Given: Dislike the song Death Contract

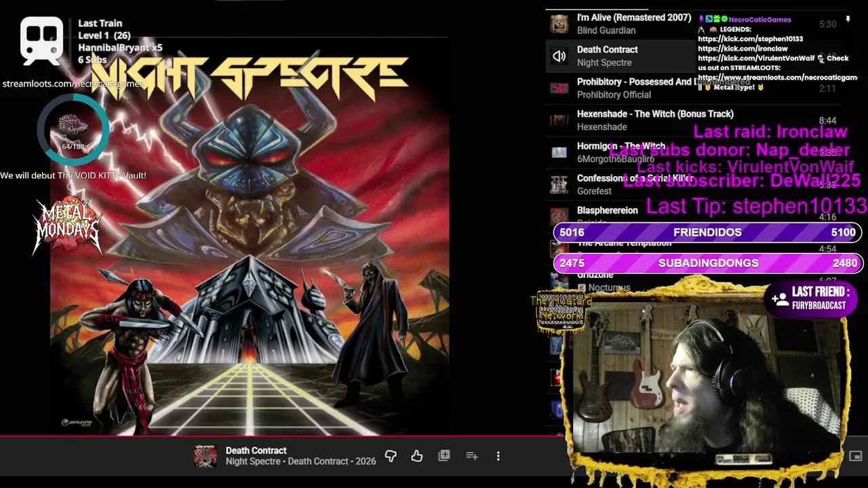Looking at the screenshot, I should 391,456.
